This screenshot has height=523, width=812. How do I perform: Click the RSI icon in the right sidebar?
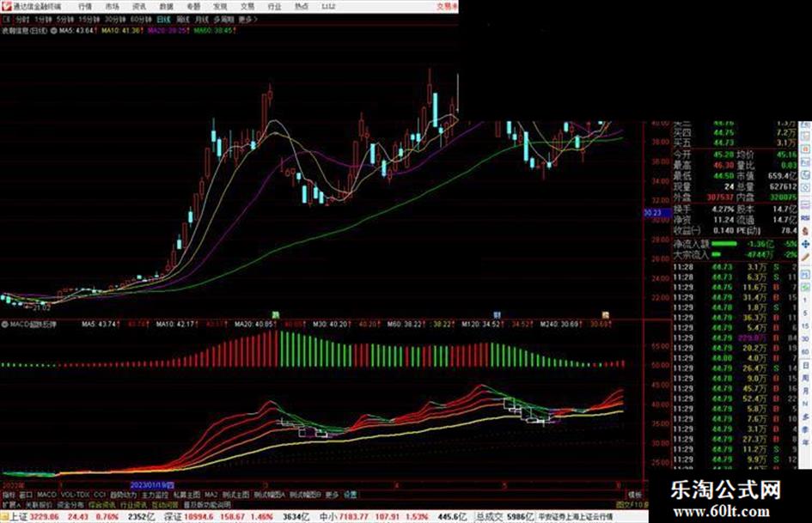coord(805,217)
